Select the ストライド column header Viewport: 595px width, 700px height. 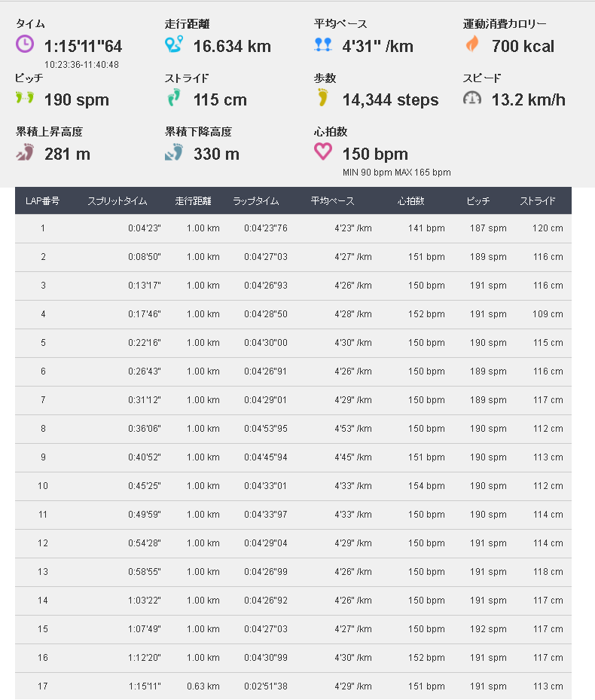pos(538,201)
